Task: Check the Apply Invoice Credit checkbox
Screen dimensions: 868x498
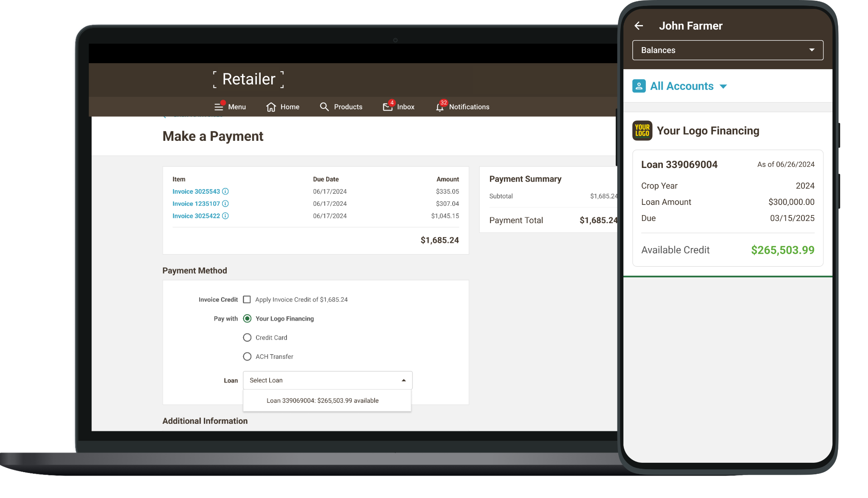Action: click(247, 299)
